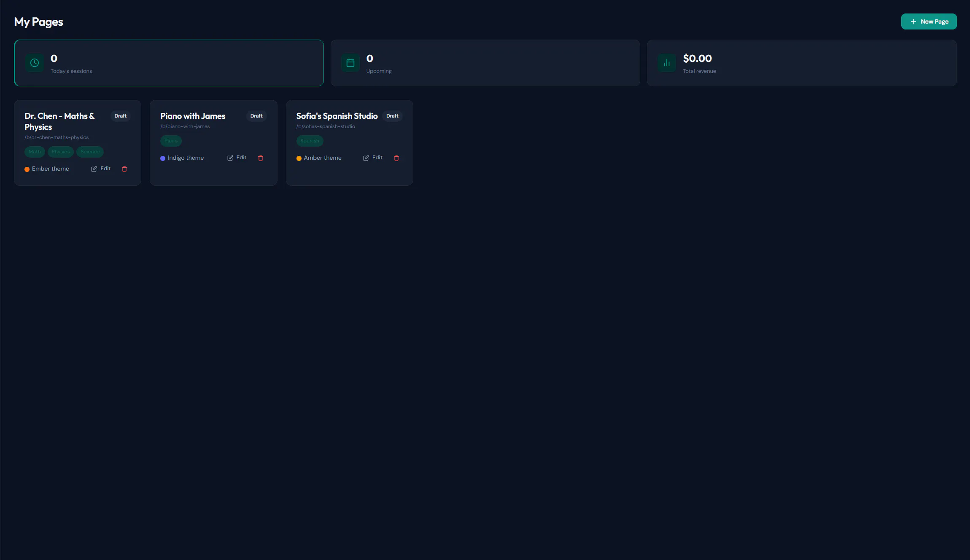Click the My Pages heading

point(38,22)
